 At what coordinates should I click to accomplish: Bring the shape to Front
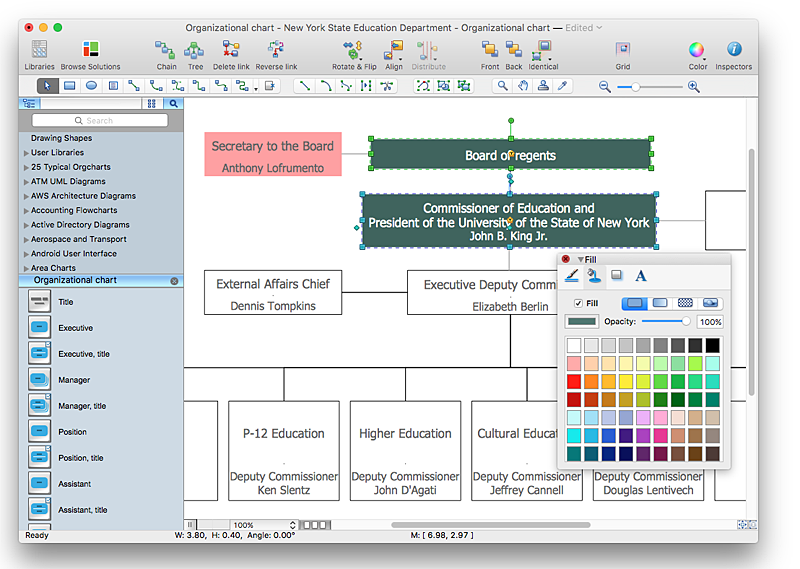coord(490,55)
